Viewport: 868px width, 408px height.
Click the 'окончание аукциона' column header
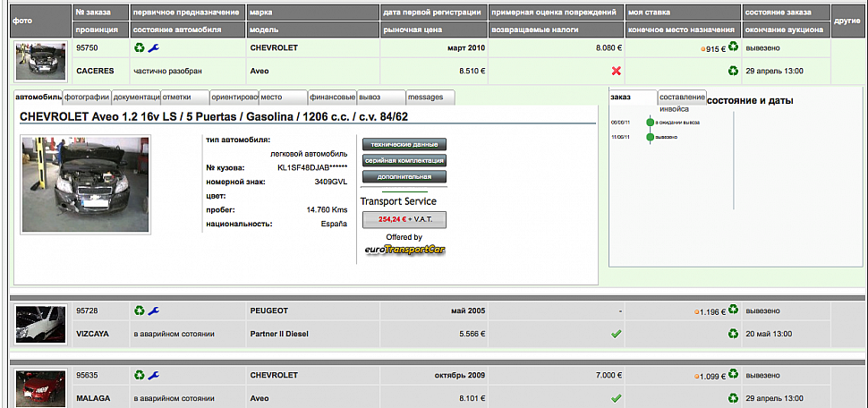(786, 30)
